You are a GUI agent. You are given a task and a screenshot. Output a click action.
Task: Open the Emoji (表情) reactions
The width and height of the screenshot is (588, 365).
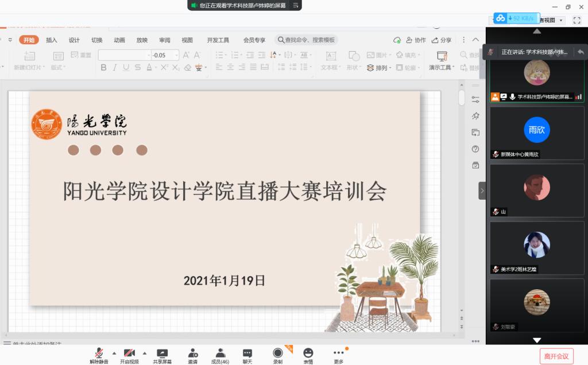coord(308,354)
